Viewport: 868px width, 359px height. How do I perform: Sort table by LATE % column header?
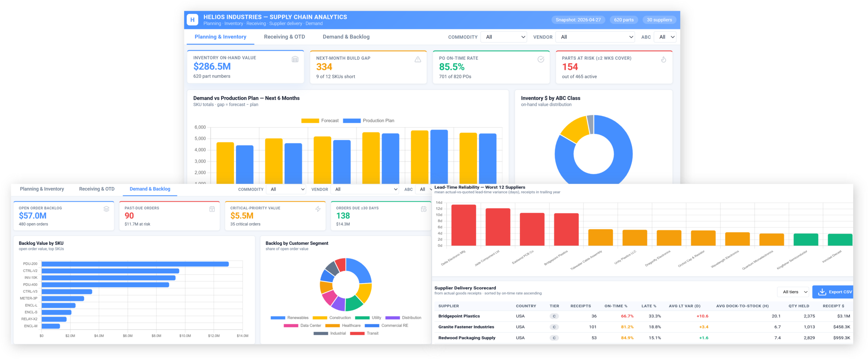[649, 306]
